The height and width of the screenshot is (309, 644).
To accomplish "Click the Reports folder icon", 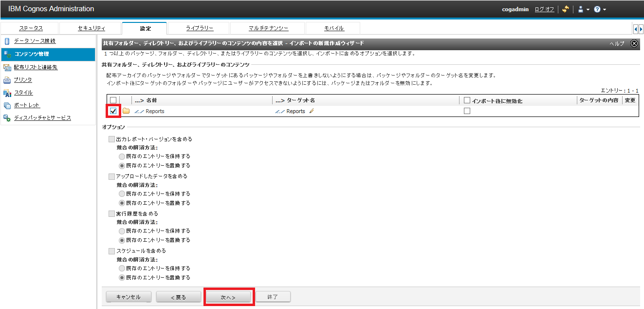I will (126, 111).
